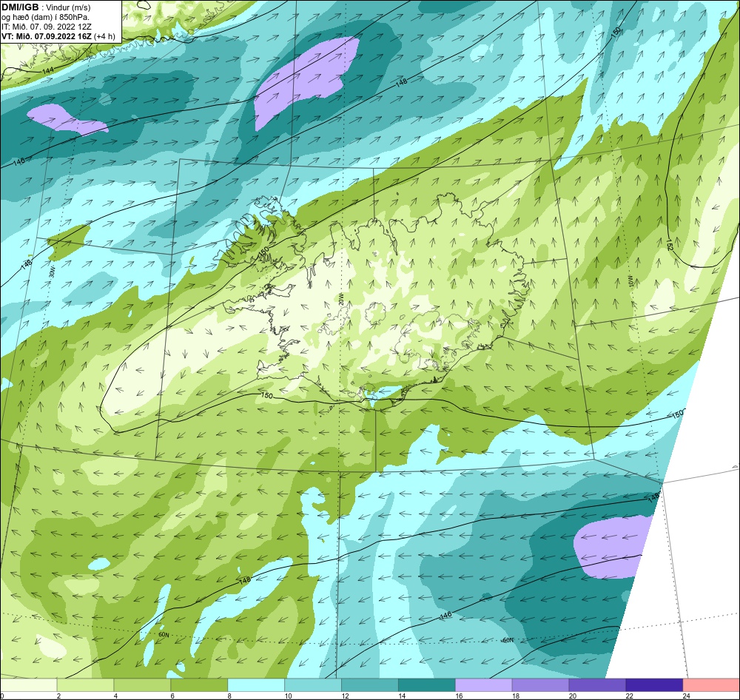Click the '150' contour label over the Westfjords
This screenshot has width=740, height=700.
[263, 251]
